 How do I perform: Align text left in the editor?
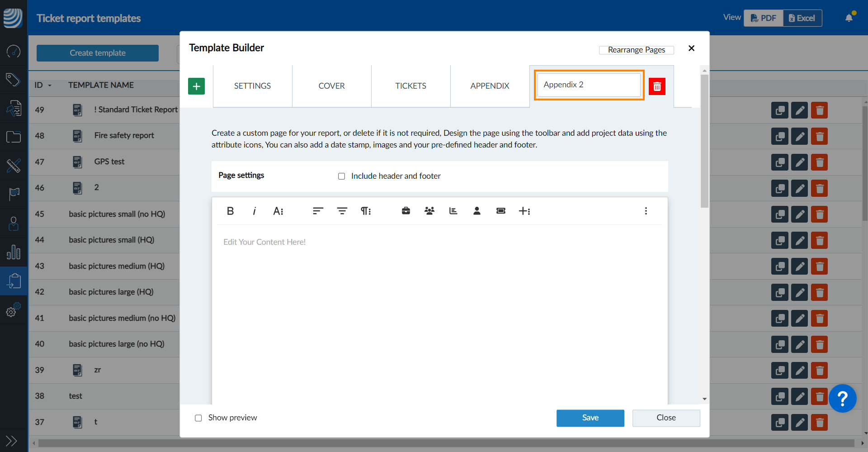(x=318, y=211)
